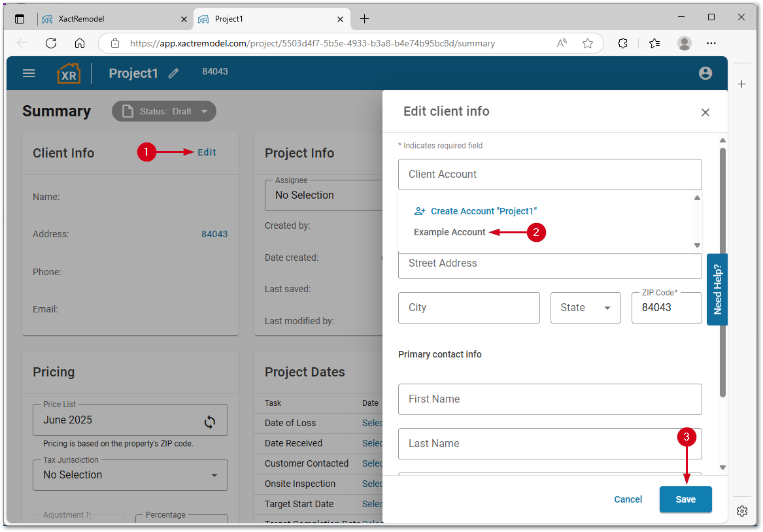Click the Percentage field

click(182, 518)
